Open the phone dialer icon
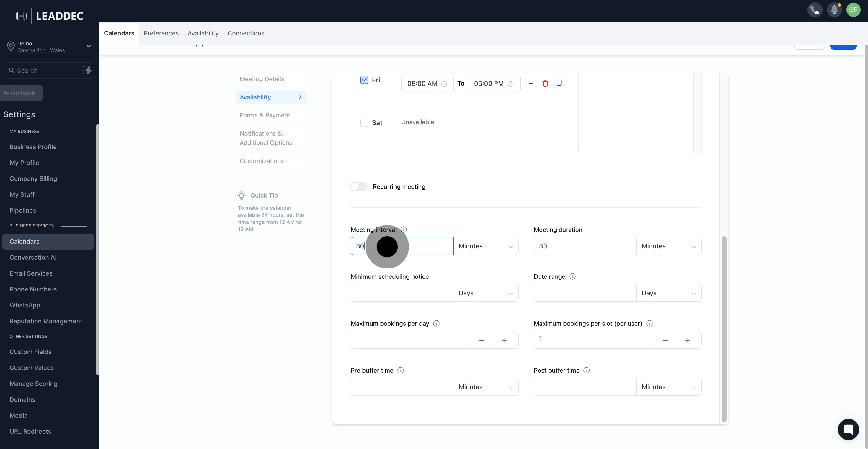This screenshot has width=868, height=449. point(815,10)
